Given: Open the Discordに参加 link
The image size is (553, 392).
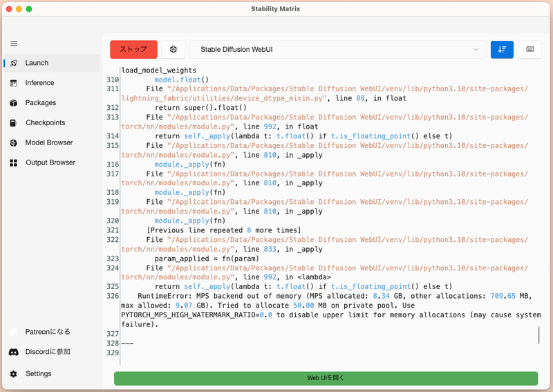Looking at the screenshot, I should (48, 352).
